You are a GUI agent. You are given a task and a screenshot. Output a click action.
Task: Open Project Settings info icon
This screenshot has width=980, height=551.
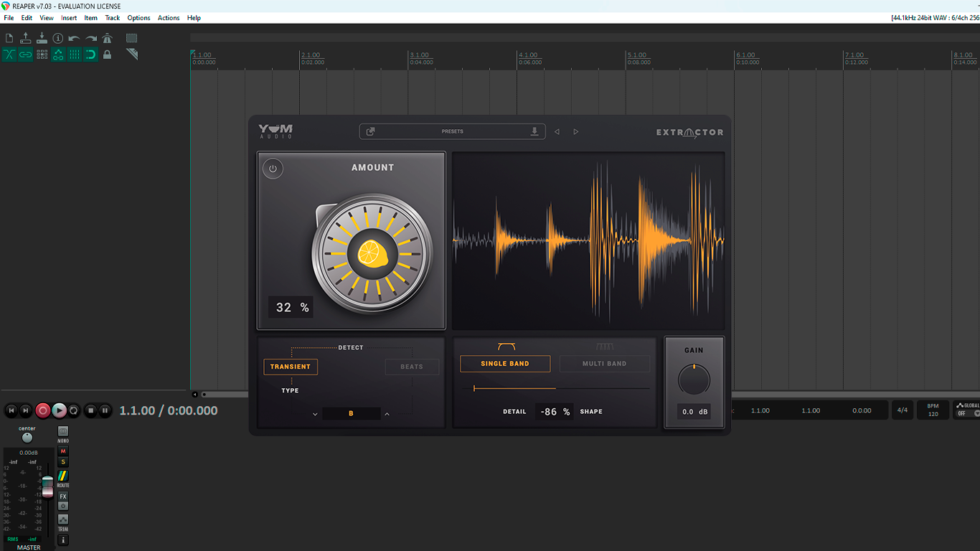click(58, 38)
